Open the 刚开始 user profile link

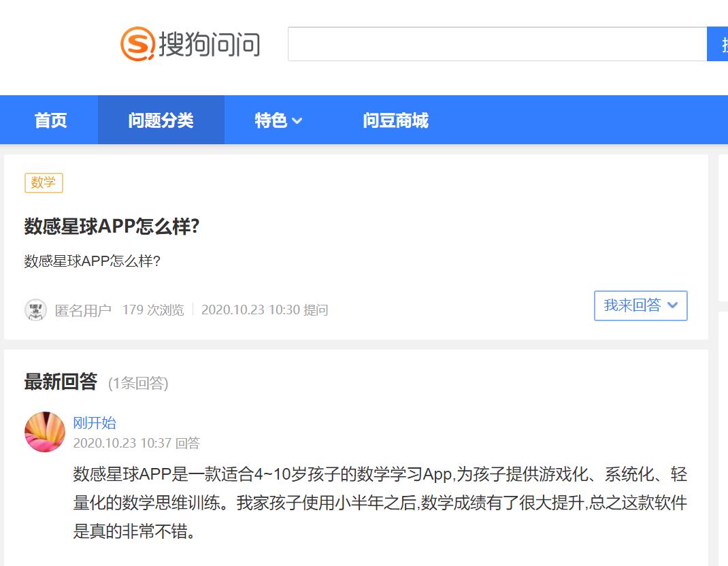(95, 422)
